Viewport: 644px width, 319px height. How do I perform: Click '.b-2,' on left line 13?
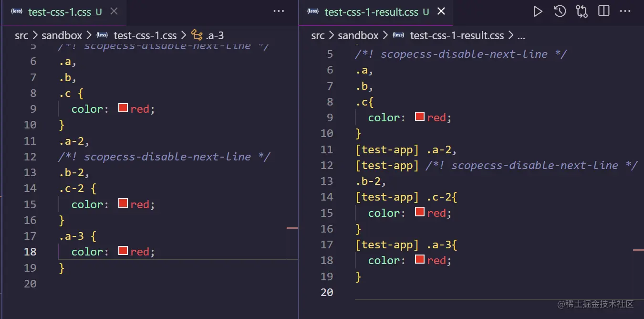(74, 172)
